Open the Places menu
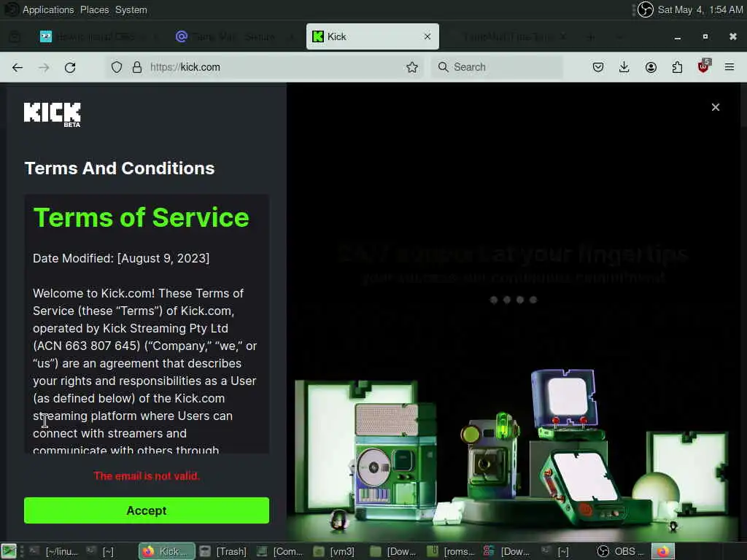747x560 pixels. (x=94, y=9)
